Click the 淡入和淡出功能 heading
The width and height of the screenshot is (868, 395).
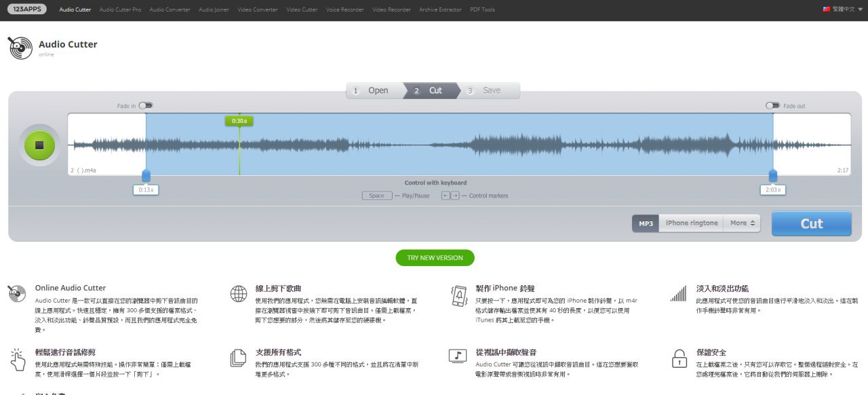click(x=722, y=288)
